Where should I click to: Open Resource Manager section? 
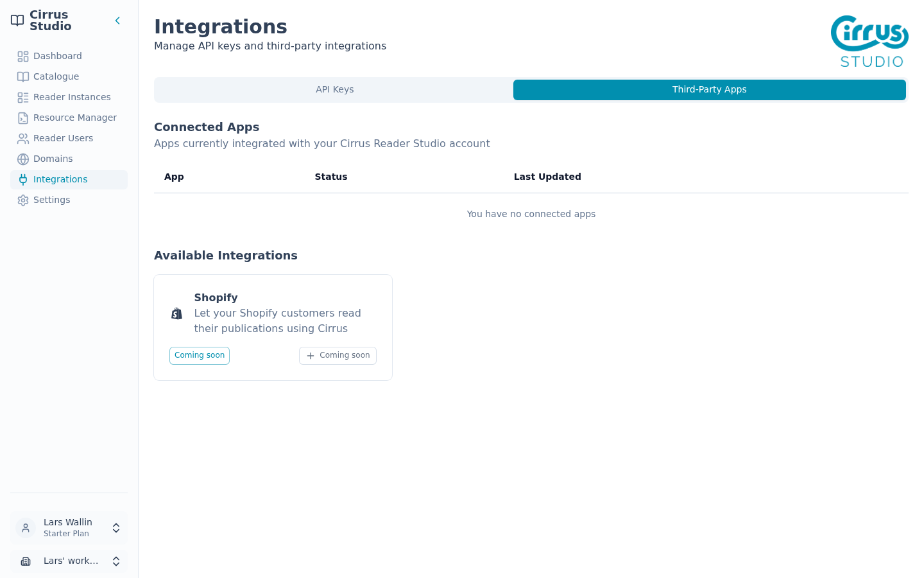tap(69, 118)
